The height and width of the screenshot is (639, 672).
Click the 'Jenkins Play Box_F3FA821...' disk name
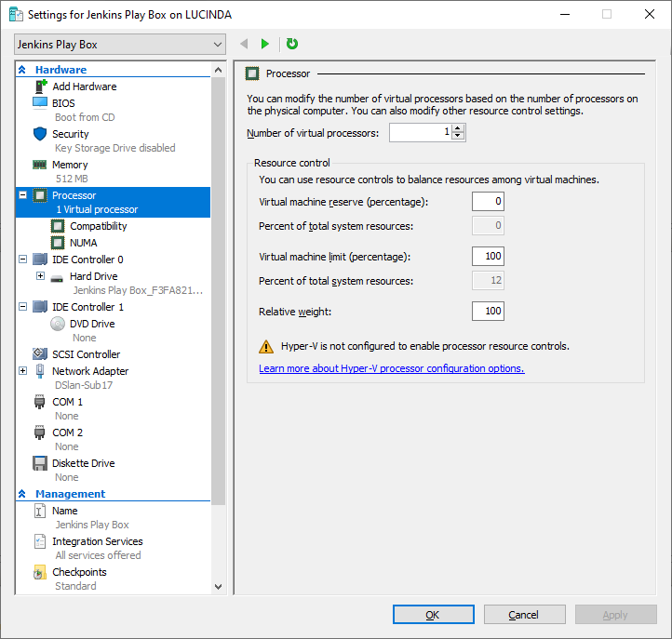click(x=138, y=290)
